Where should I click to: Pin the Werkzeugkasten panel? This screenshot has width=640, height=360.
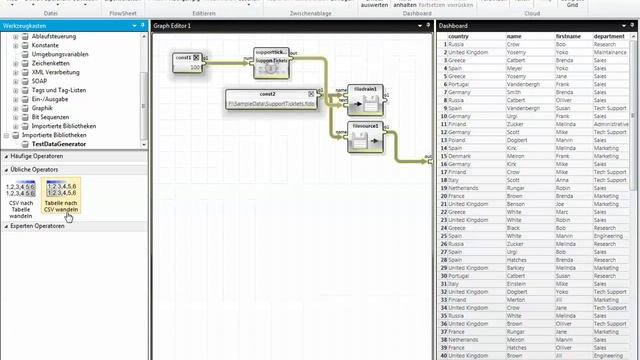142,25
